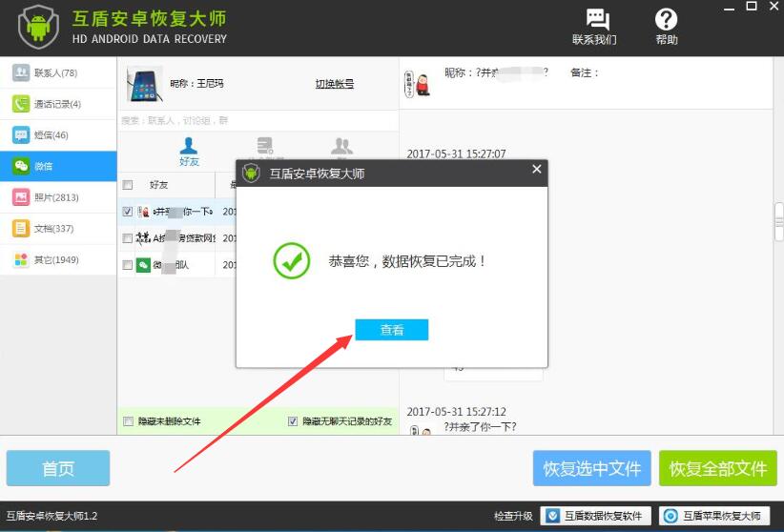Open 照片(2813) photos category
784x532 pixels.
(58, 197)
